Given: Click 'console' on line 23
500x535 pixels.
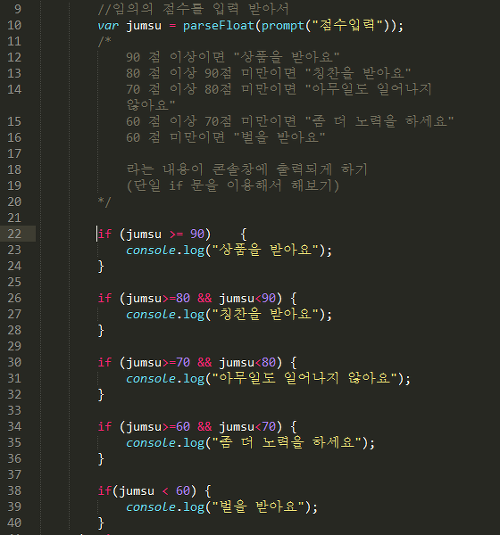Looking at the screenshot, I should (x=151, y=250).
